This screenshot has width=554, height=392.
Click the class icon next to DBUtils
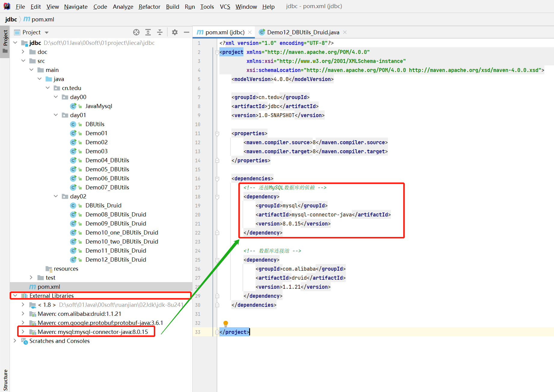[73, 124]
